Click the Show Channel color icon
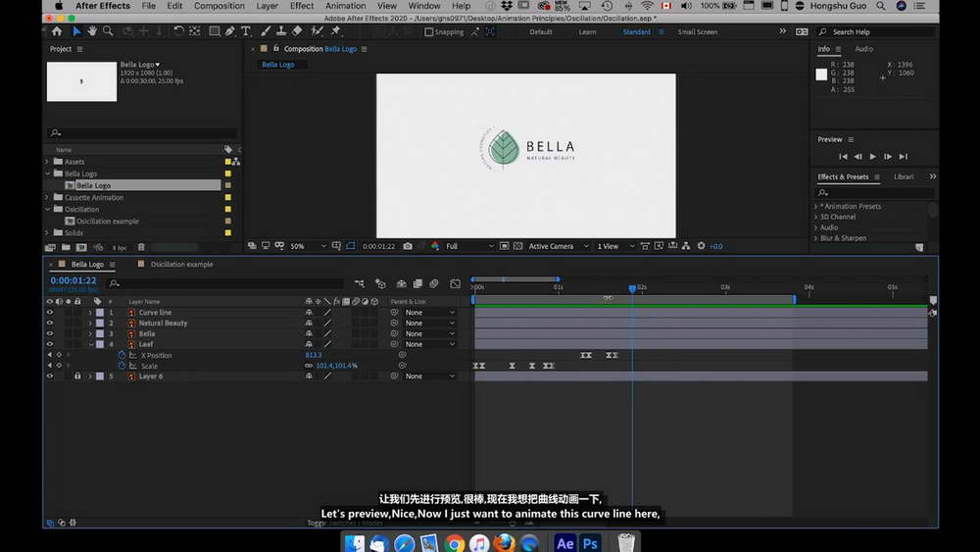980x552 pixels. click(x=435, y=246)
